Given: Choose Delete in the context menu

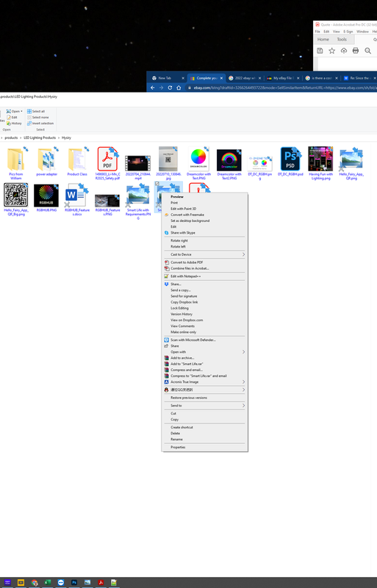Looking at the screenshot, I should [205, 433].
